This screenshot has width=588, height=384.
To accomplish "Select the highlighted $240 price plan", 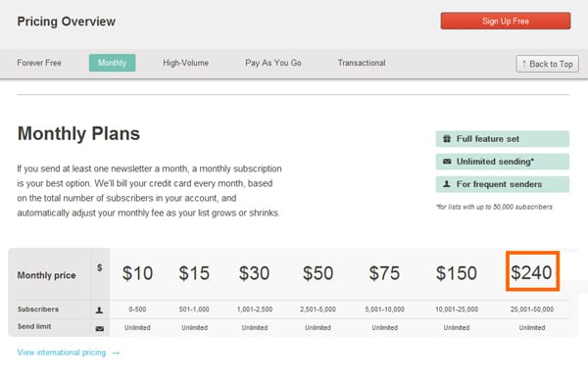I will point(532,271).
